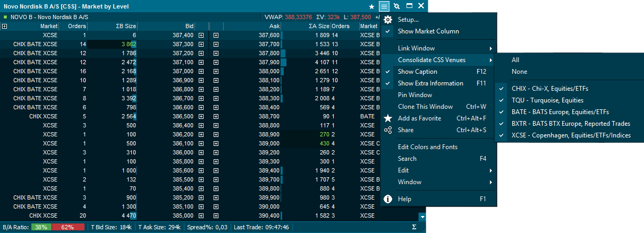Expand bid level 385,000 plus icon
Image resolution: width=644 pixels, height=233 pixels.
(201, 215)
